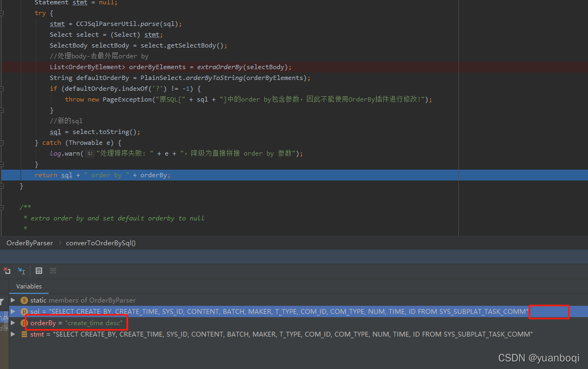Image resolution: width=588 pixels, height=369 pixels.
Task: Click the yellow 'p' parameter icon next to sql
Action: [x=24, y=312]
